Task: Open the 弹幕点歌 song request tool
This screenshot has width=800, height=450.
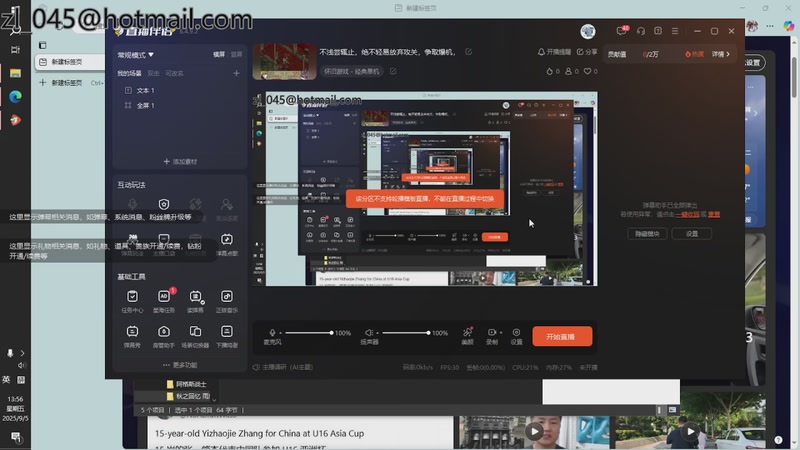Action: pos(227,244)
